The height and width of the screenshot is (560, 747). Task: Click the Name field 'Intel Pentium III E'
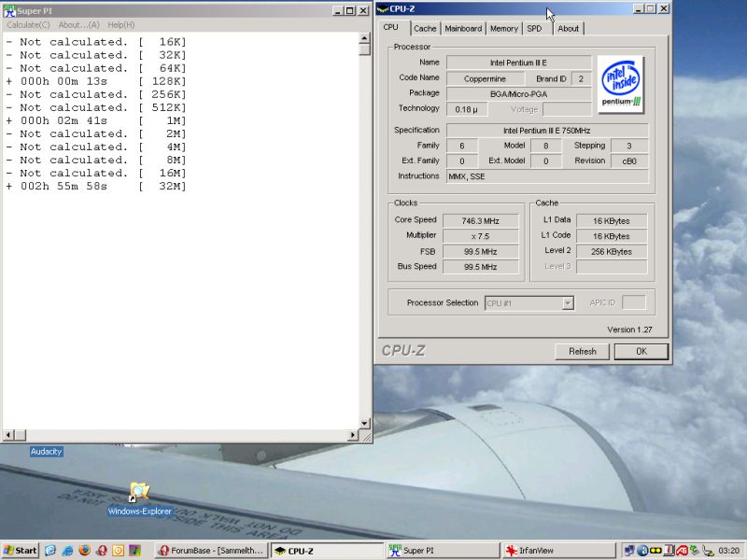(x=518, y=63)
